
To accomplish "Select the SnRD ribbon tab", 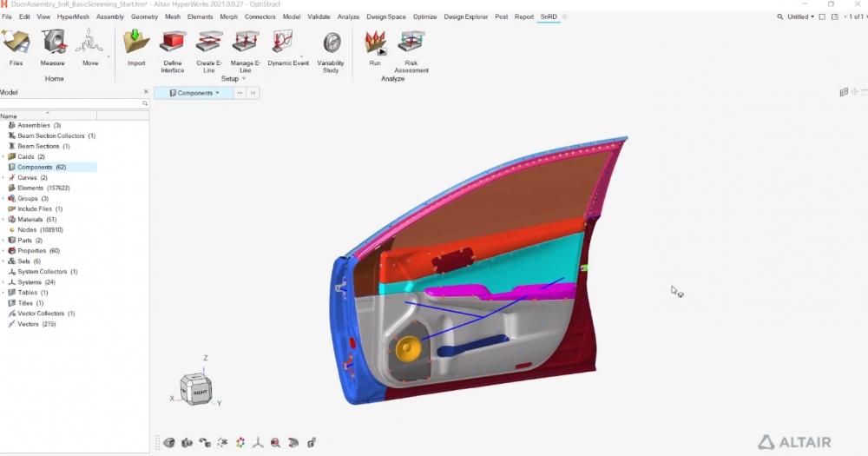I will (x=549, y=17).
